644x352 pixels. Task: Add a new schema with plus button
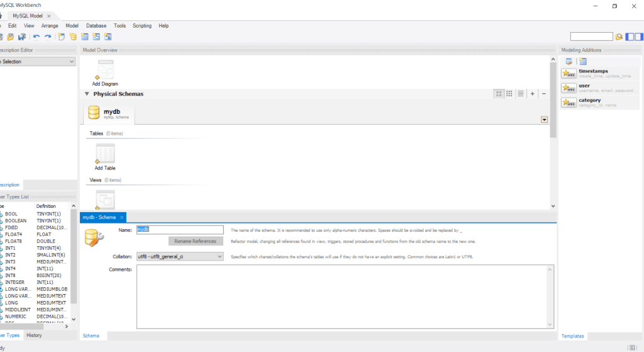click(532, 94)
